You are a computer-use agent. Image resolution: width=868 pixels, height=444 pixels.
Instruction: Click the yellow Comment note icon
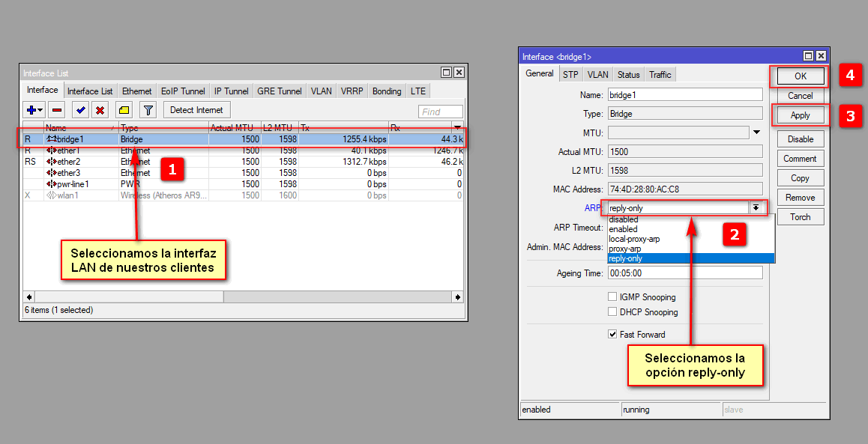point(124,110)
